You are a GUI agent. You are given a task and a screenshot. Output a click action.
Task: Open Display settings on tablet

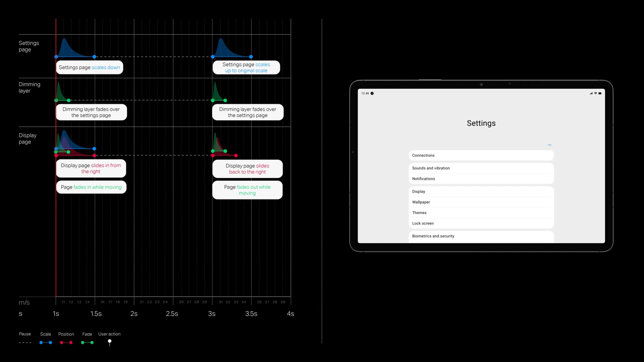click(x=481, y=192)
